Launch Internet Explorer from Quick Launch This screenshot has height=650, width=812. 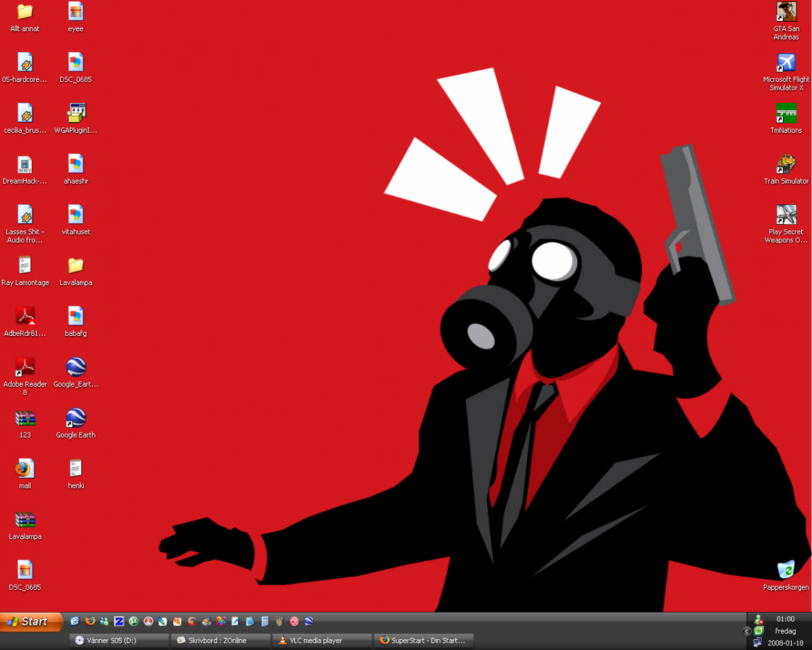tap(75, 621)
